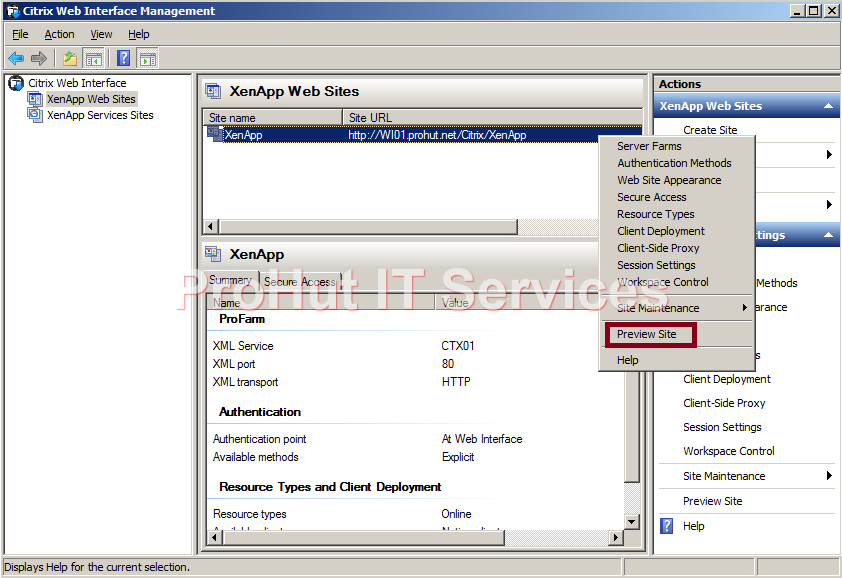
Task: Click Create Site in Actions pane
Action: pos(710,130)
